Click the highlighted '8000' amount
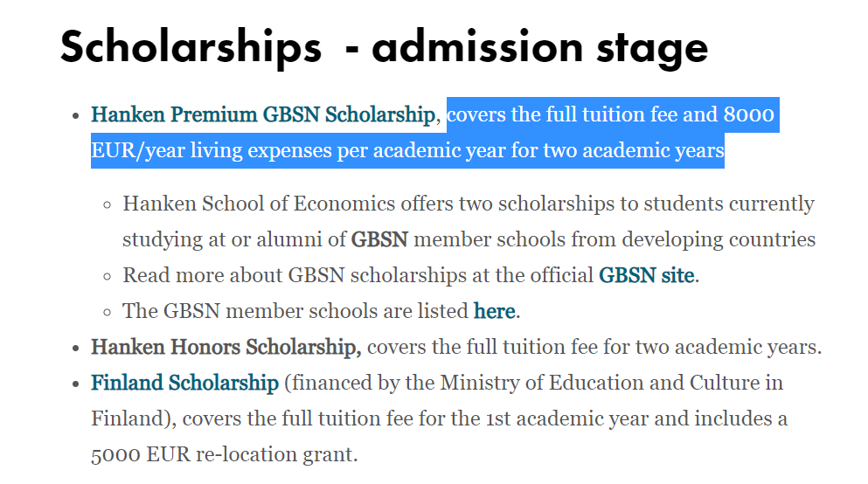 pyautogui.click(x=749, y=114)
